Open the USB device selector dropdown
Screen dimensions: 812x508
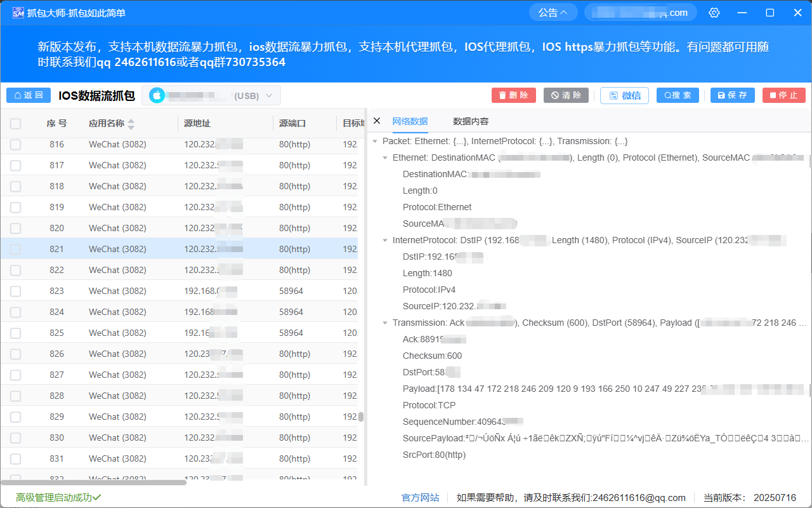211,95
